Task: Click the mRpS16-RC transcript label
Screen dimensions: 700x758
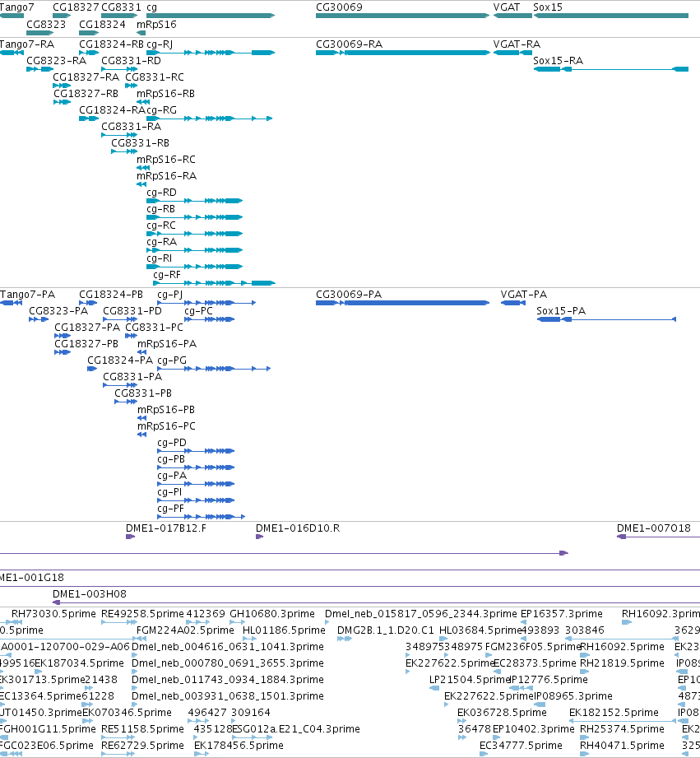Action: [x=166, y=160]
